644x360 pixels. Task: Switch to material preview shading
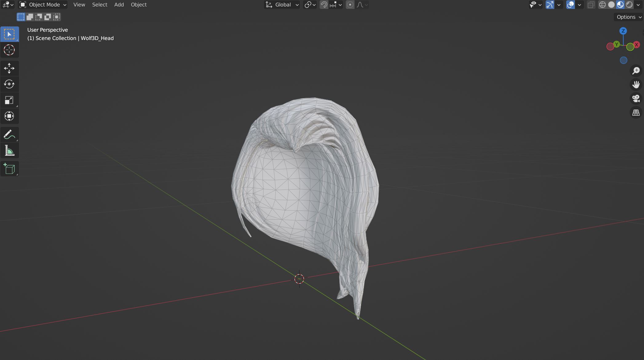pos(620,5)
